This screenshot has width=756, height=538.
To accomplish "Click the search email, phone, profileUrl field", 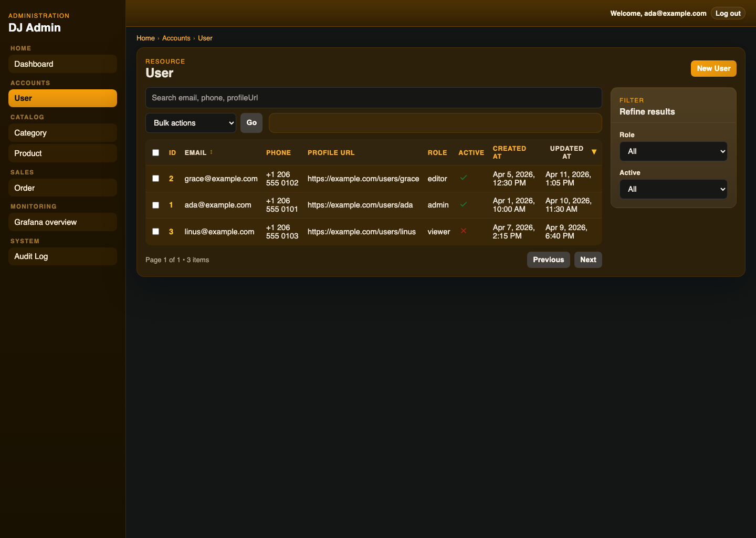I will click(x=374, y=97).
